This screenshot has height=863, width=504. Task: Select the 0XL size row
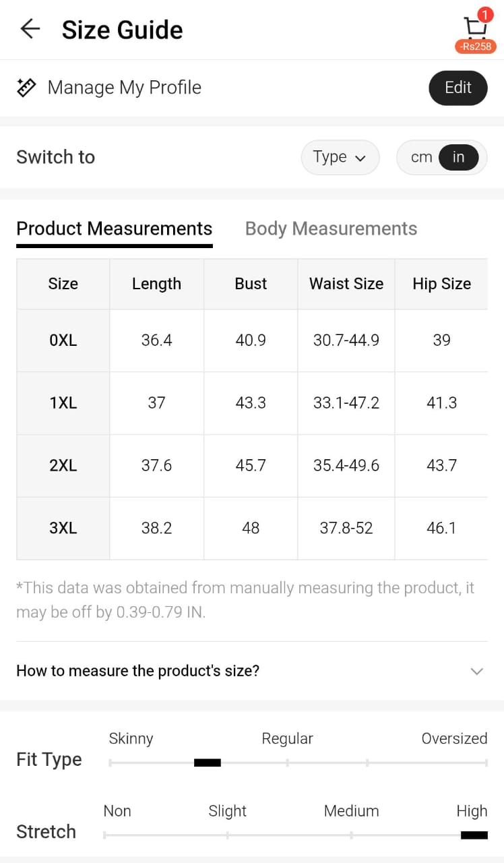coord(63,340)
